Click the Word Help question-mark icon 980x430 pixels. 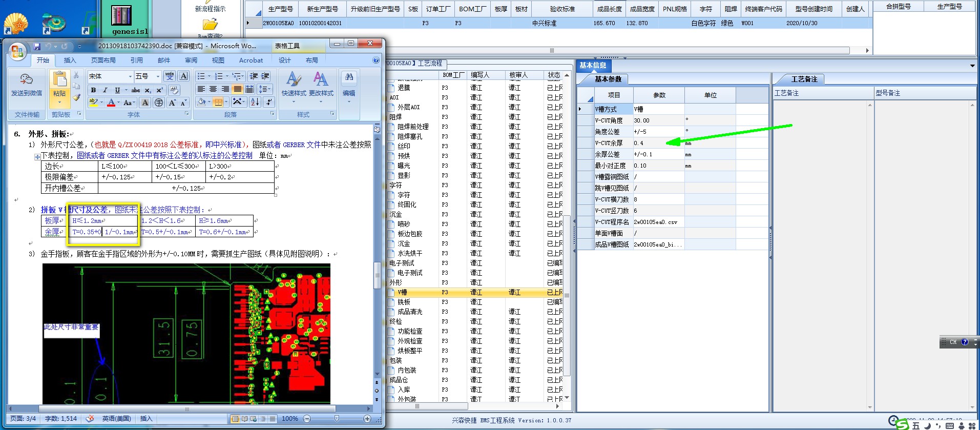(376, 60)
